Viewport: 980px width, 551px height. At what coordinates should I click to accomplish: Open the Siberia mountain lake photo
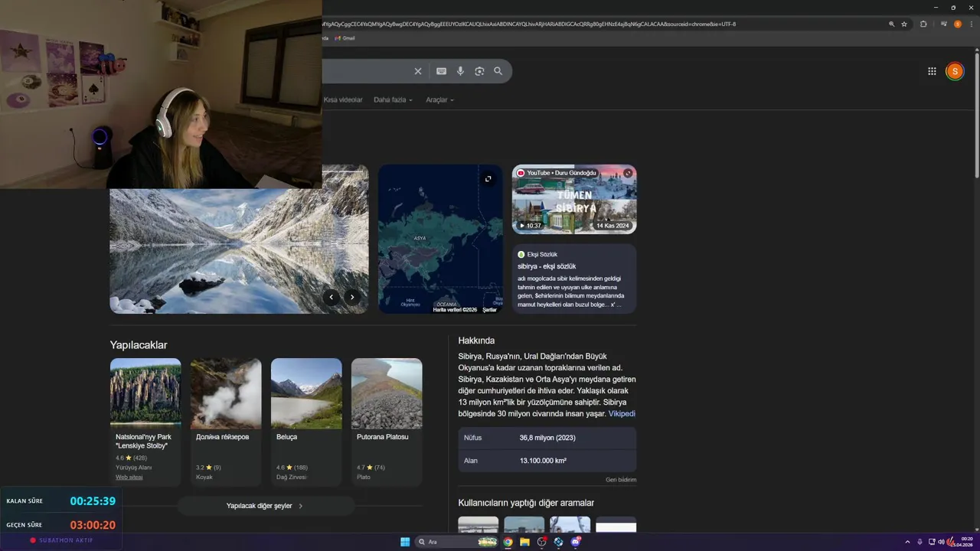point(239,251)
